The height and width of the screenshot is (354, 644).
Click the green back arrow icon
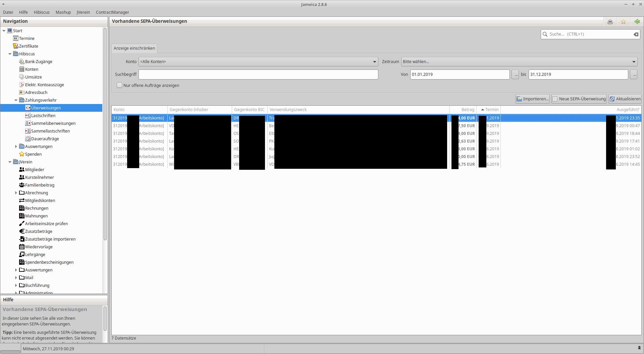pos(637,21)
